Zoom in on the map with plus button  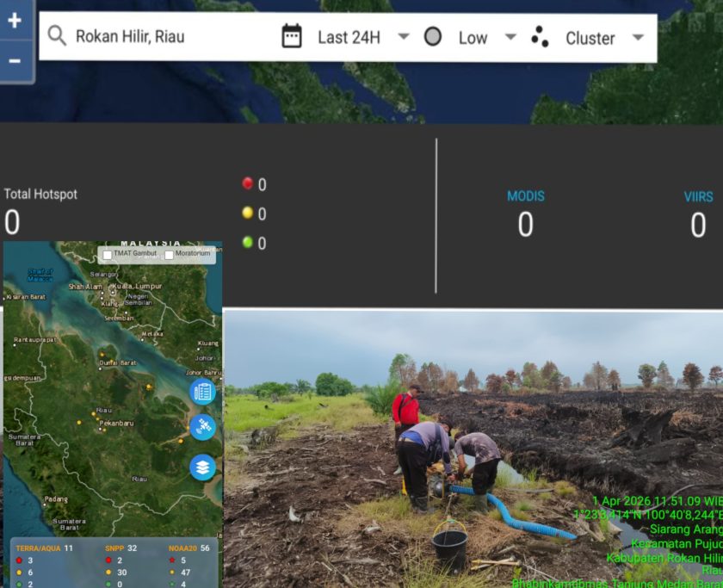[15, 22]
